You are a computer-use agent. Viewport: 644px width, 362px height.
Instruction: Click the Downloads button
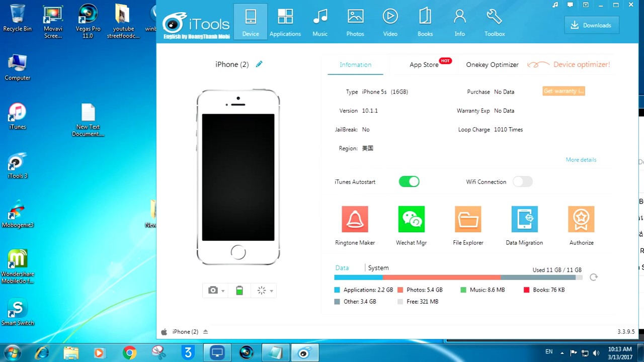[x=592, y=25]
